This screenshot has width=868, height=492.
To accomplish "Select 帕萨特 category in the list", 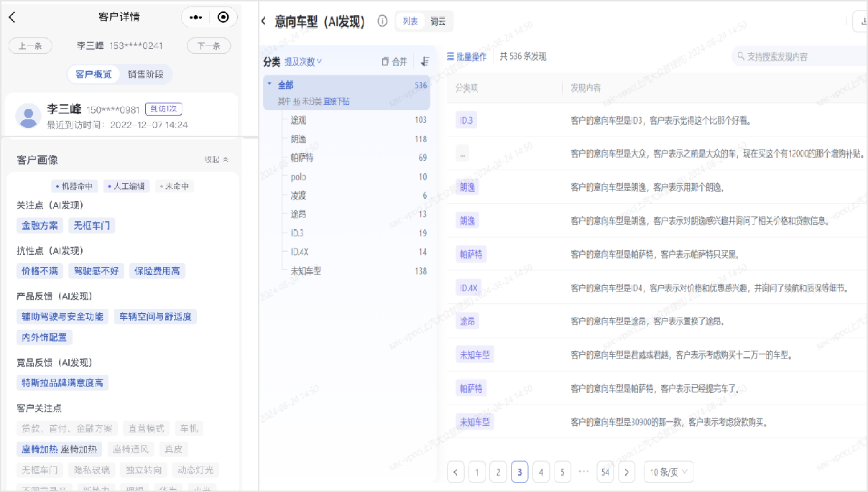I will 303,157.
